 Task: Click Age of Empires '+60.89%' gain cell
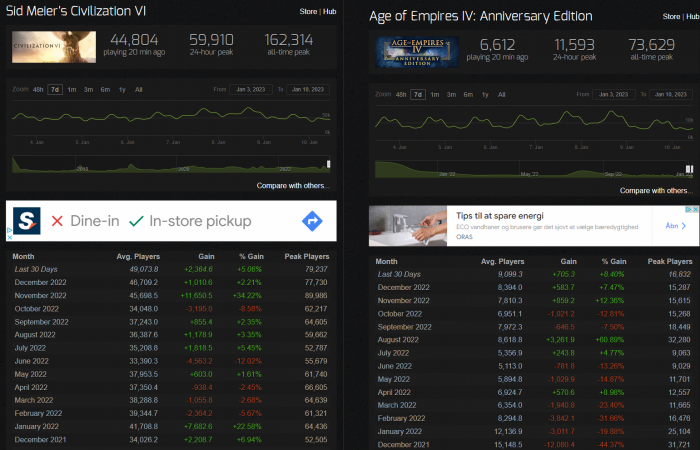[x=610, y=340]
